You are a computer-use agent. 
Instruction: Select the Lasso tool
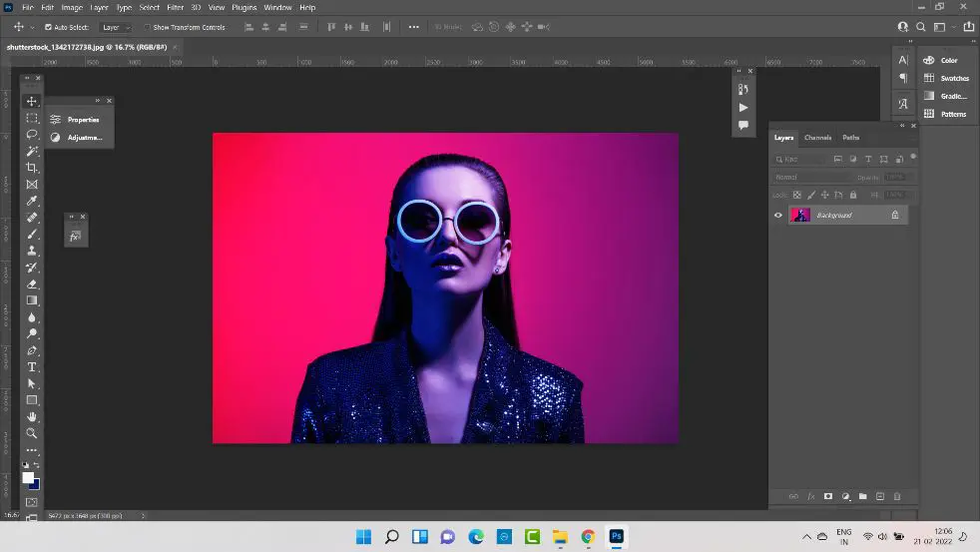pyautogui.click(x=32, y=134)
